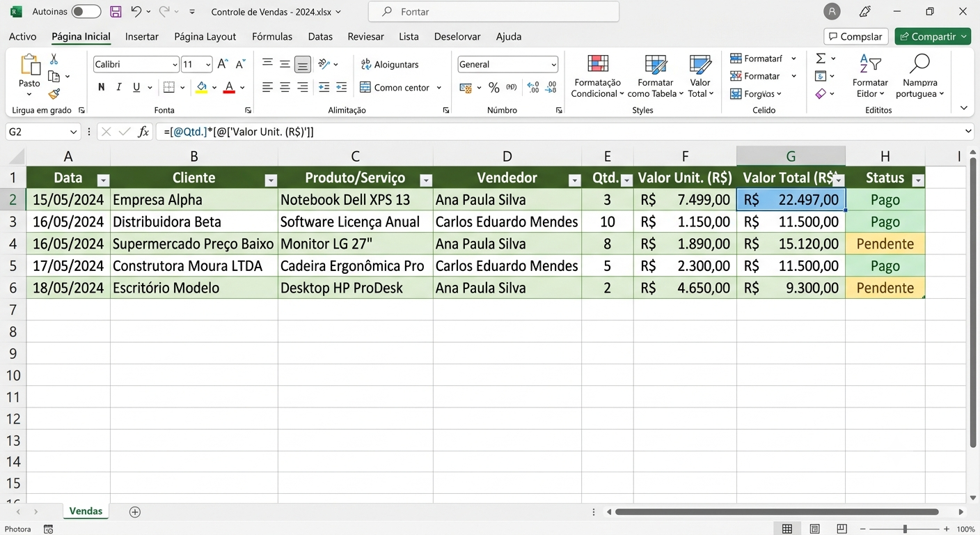Apply the thousands separator (000) style

(512, 87)
